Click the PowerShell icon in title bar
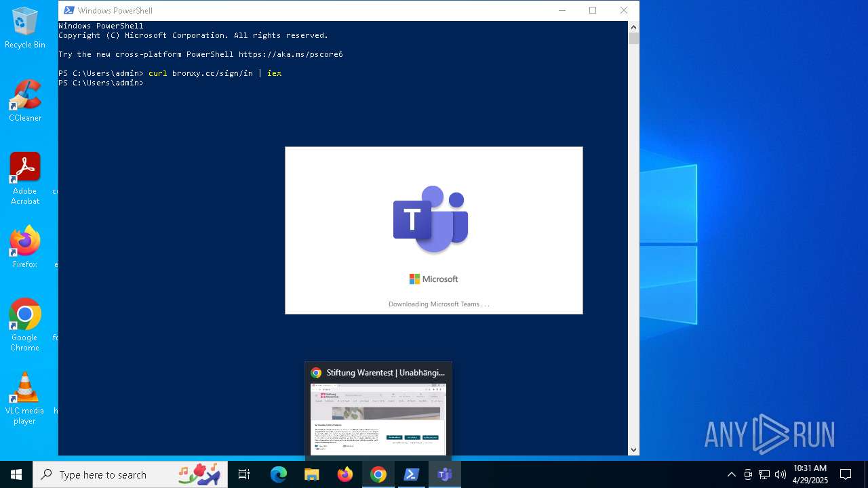This screenshot has width=868, height=488. [68, 10]
